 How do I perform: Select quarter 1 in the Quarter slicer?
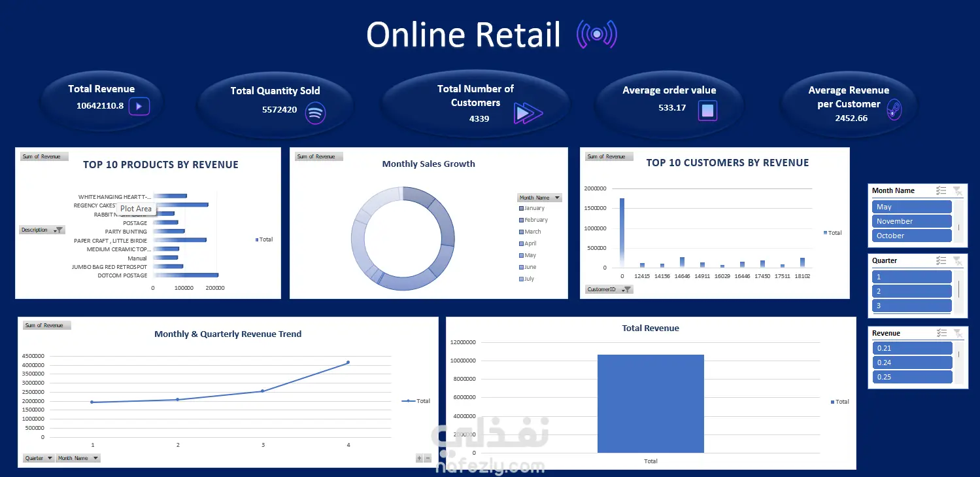[x=911, y=277]
